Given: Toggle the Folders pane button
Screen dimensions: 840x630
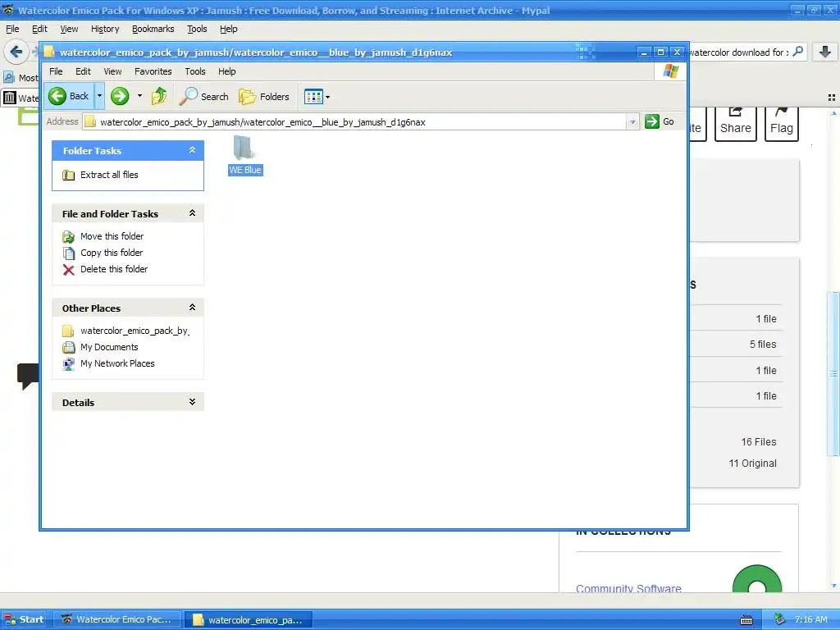Looking at the screenshot, I should pos(264,97).
